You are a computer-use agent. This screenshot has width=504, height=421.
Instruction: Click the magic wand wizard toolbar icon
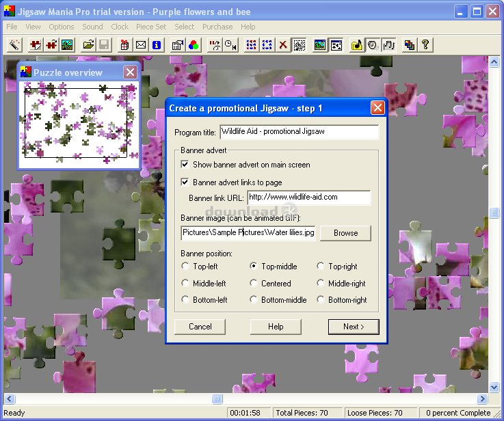[14, 45]
